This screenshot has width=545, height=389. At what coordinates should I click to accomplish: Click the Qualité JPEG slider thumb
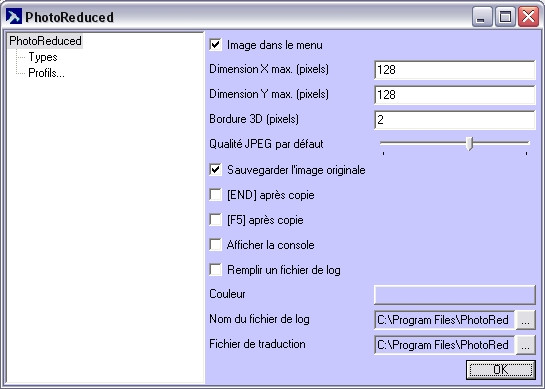pos(469,143)
